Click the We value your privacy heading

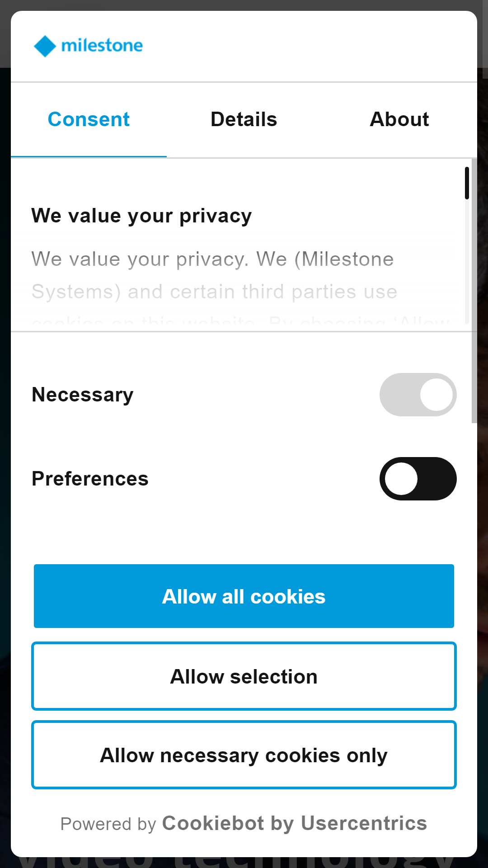(141, 216)
